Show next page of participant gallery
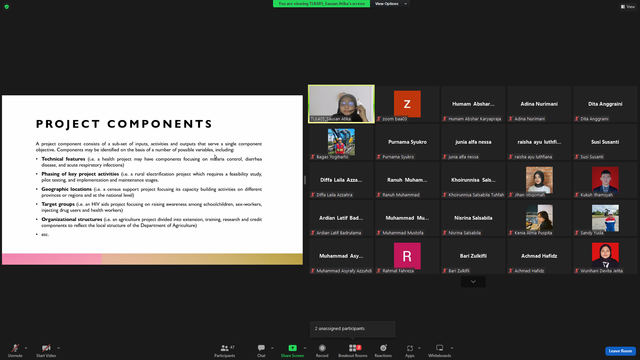640x360 pixels. point(473,282)
